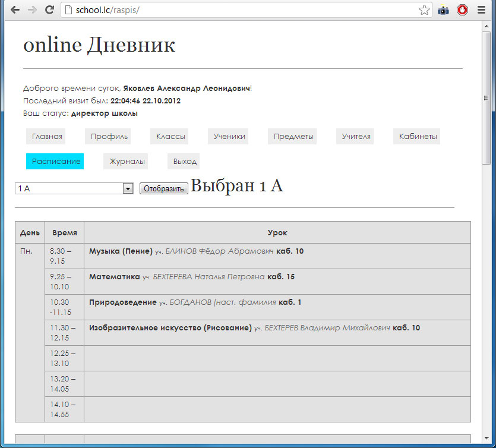
Task: Click the Изобразительное искусство (Рисование) lesson
Action: (x=170, y=328)
